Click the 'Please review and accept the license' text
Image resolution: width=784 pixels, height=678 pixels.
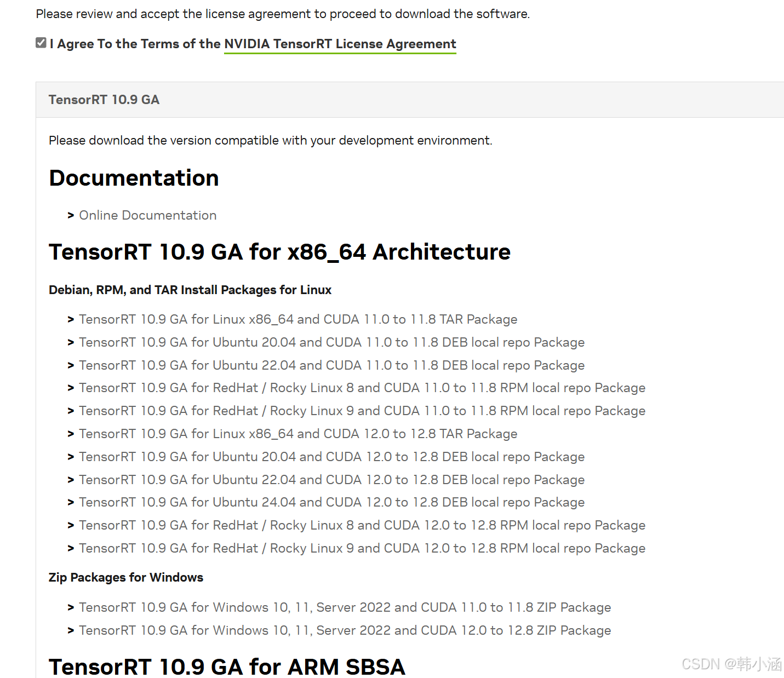tap(283, 14)
